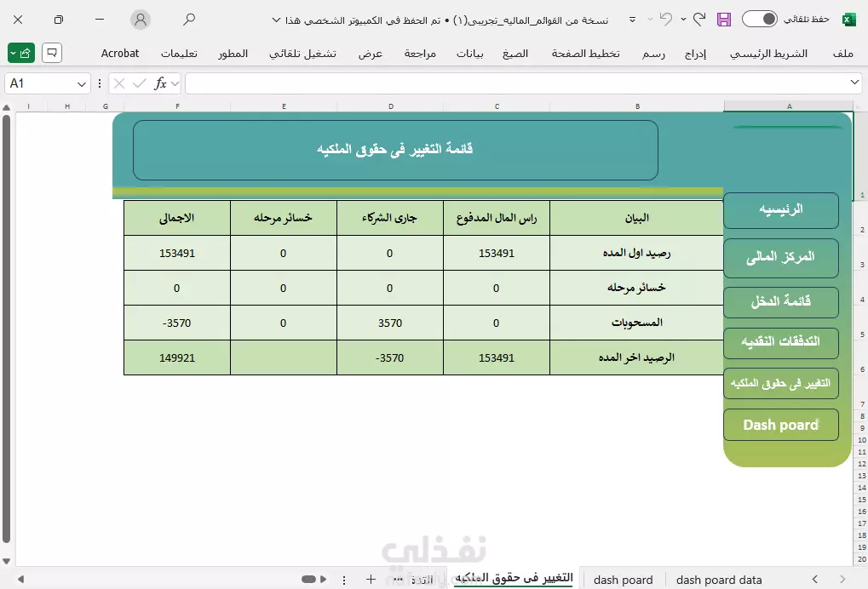868x589 pixels.
Task: Open the user account avatar icon
Action: pos(141,20)
